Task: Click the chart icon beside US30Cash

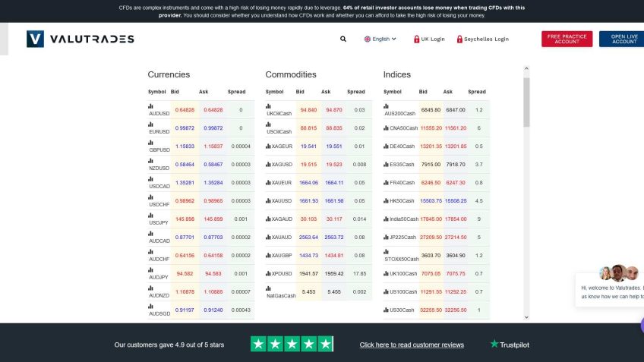Action: click(x=386, y=310)
